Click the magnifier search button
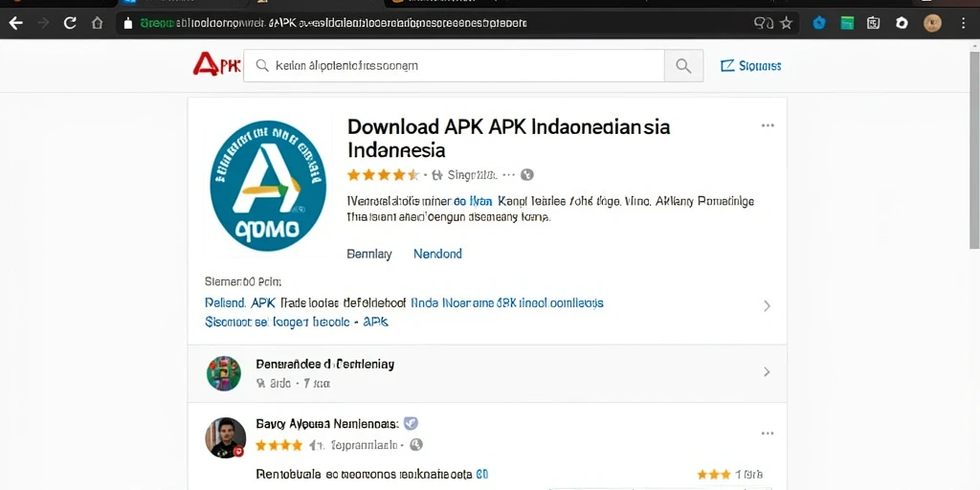Screen dimensions: 980x490 click(x=683, y=66)
